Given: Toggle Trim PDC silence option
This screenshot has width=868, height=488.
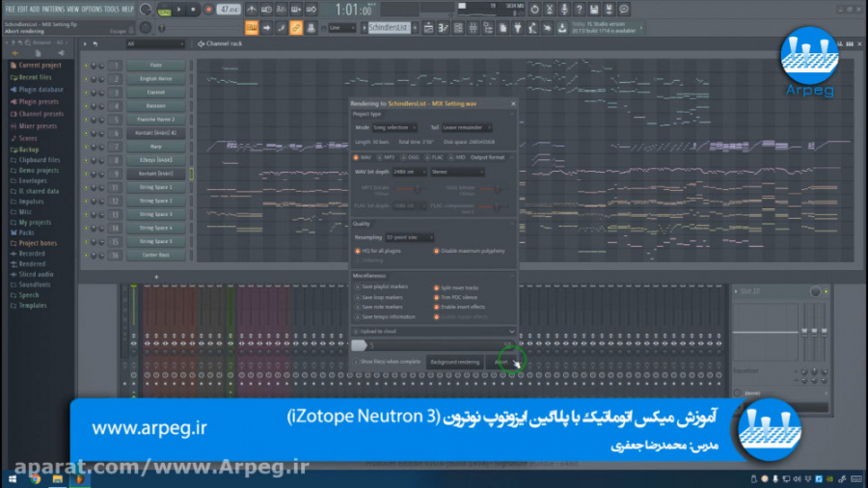Looking at the screenshot, I should tap(455, 298).
